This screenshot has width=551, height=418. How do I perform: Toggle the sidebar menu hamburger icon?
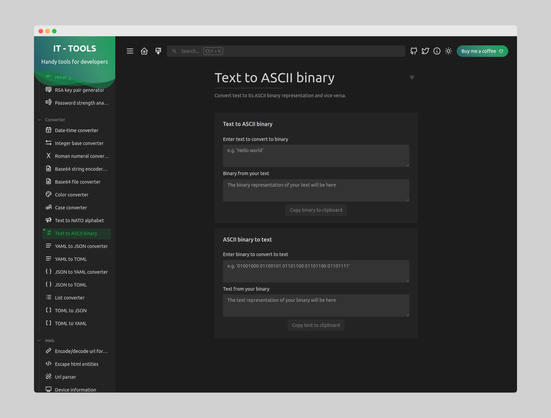coord(130,51)
